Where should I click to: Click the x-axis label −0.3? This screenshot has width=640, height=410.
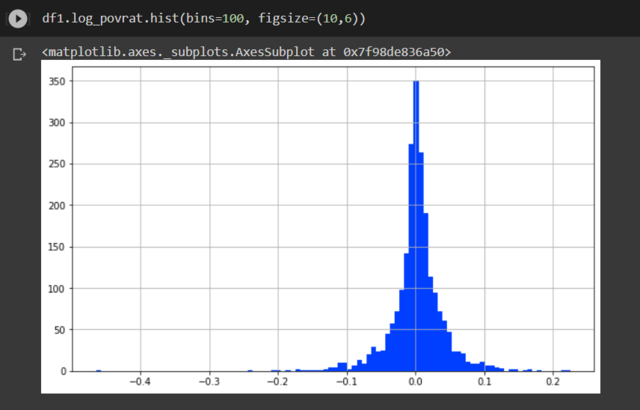(209, 381)
